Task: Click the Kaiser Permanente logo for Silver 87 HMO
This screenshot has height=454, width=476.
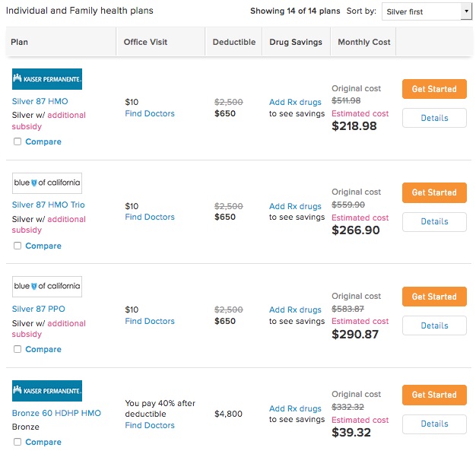Action: click(x=47, y=79)
